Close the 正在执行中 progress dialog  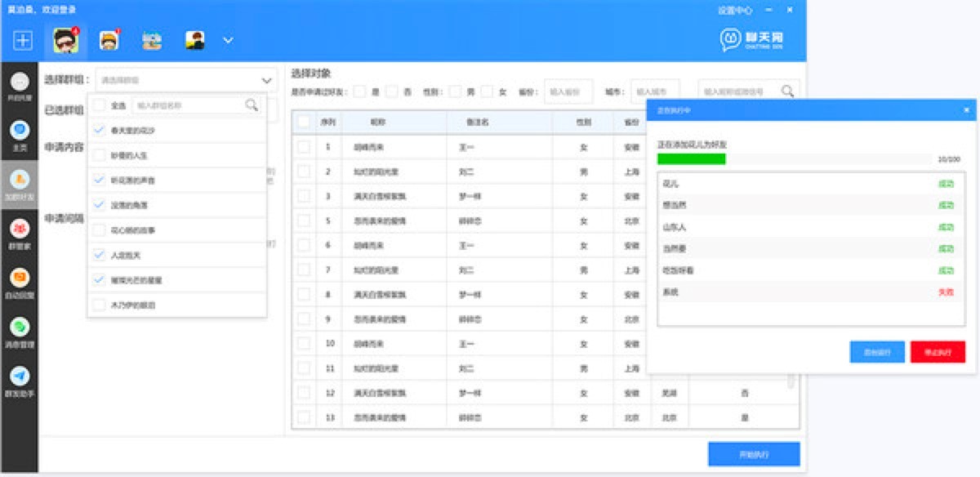(966, 109)
